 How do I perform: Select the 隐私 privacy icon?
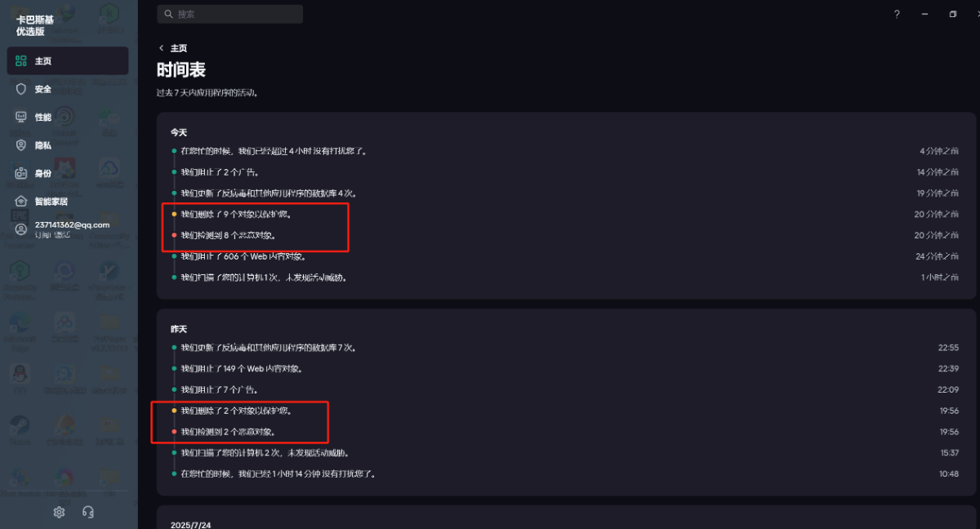tap(21, 145)
